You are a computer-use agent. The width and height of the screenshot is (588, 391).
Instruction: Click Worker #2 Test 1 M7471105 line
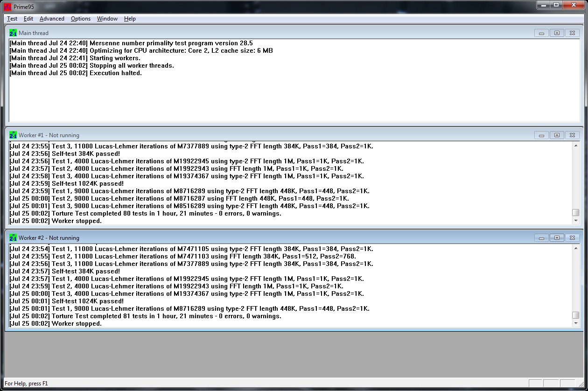coord(191,249)
